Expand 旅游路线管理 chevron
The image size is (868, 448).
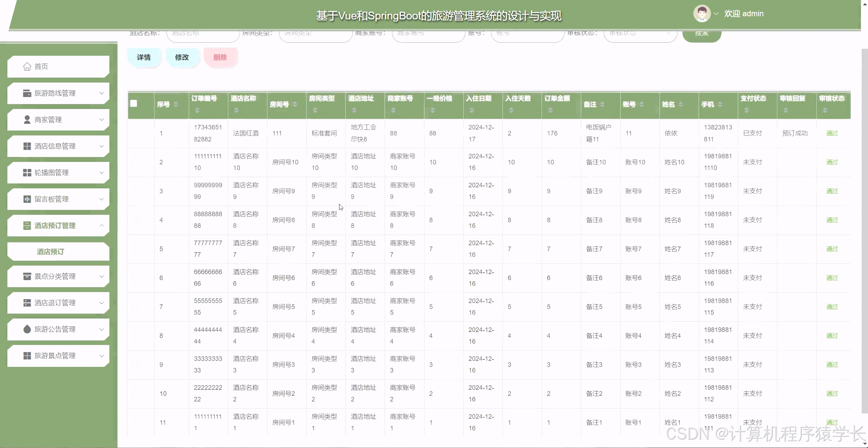pos(102,93)
